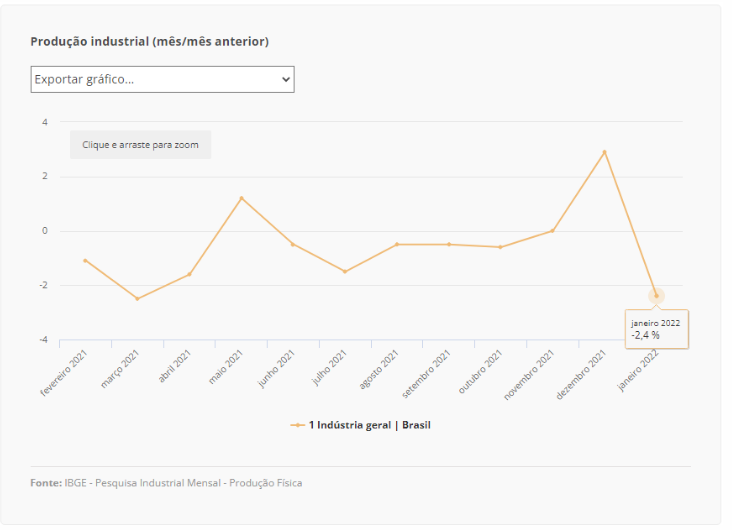Screen dimensions: 732x530
Task: Toggle the Indústria geral Brasil legend series
Action: point(369,425)
